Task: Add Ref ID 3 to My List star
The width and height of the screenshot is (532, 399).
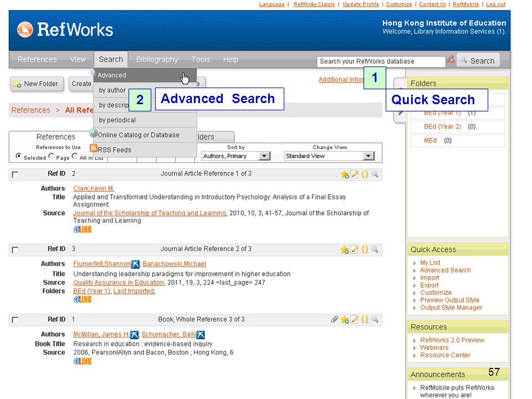Action: [x=345, y=250]
